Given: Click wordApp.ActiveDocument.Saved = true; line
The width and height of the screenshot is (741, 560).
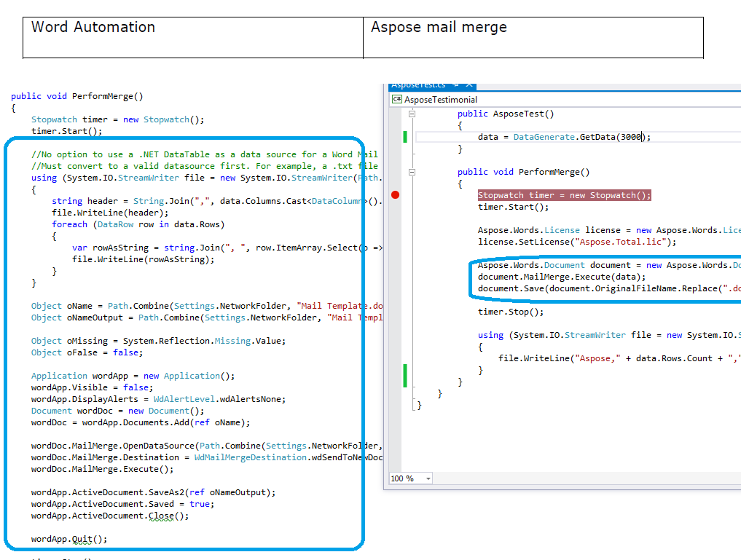Looking at the screenshot, I should (123, 504).
